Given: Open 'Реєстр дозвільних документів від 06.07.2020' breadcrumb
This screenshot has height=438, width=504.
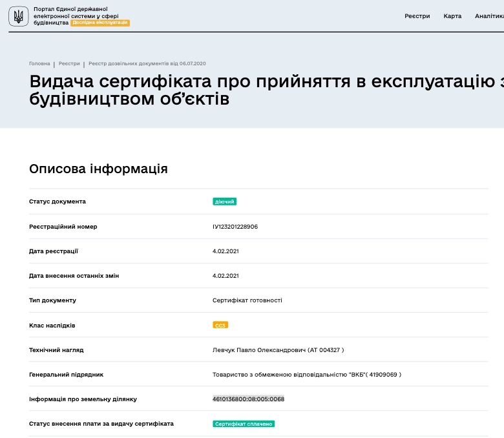Looking at the screenshot, I should [147, 64].
